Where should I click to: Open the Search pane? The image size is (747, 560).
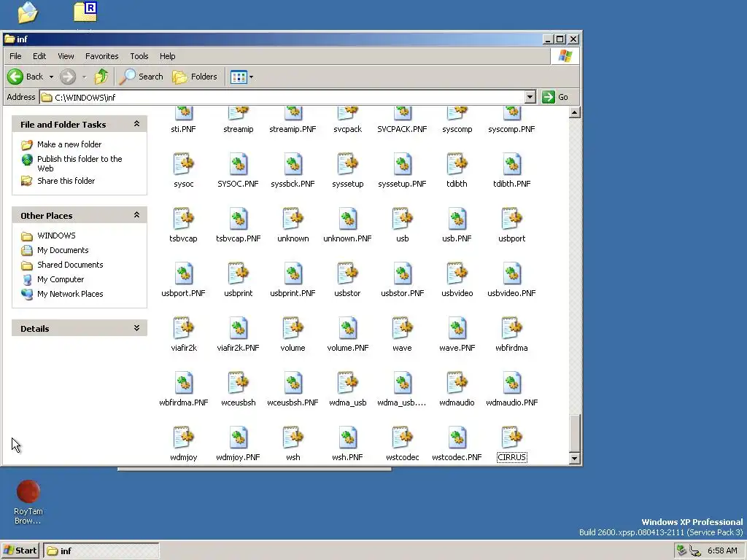pos(141,77)
